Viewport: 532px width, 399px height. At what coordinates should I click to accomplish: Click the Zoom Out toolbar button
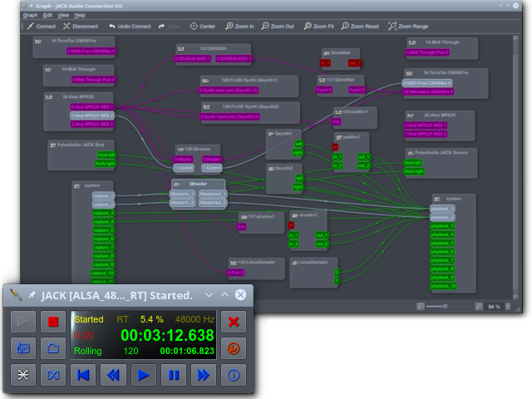pos(278,26)
